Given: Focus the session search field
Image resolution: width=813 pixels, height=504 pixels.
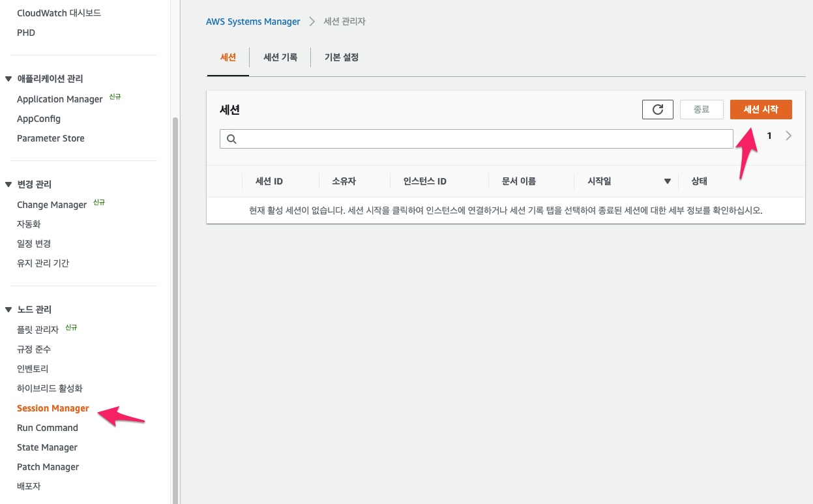Looking at the screenshot, I should 477,139.
